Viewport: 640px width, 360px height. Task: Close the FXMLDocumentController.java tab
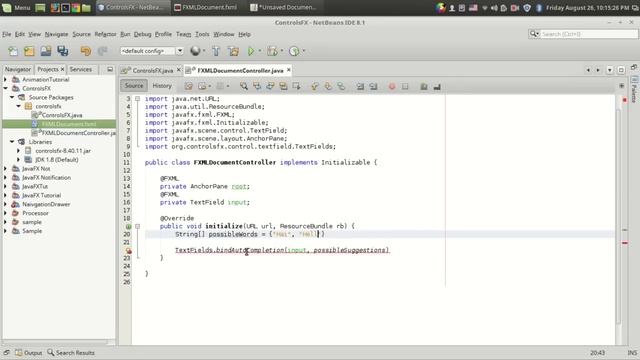click(289, 70)
